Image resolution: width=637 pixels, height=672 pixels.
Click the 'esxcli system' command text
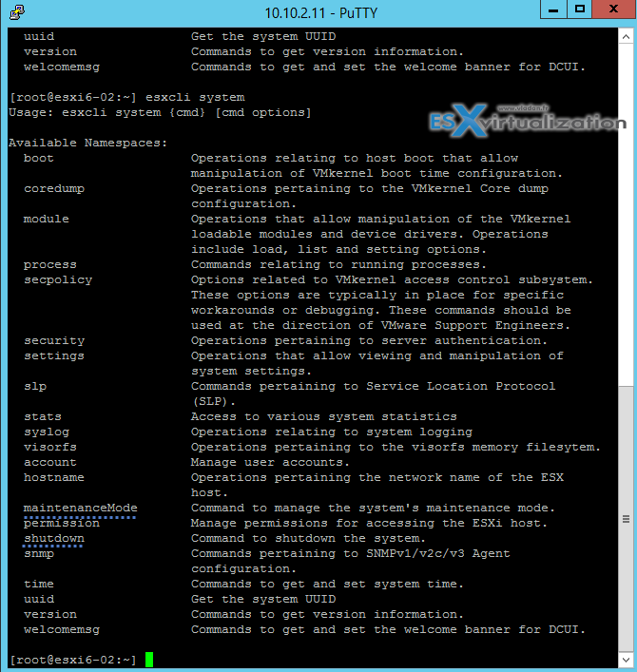[x=195, y=97]
